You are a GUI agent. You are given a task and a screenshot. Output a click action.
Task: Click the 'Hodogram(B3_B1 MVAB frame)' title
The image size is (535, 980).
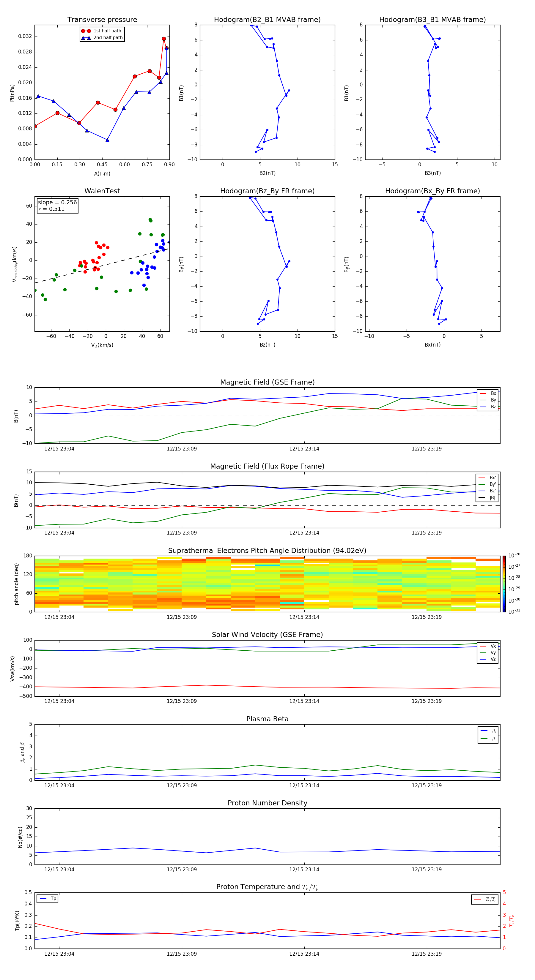pyautogui.click(x=432, y=20)
